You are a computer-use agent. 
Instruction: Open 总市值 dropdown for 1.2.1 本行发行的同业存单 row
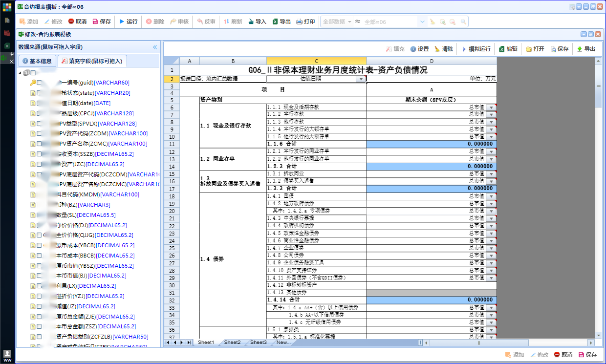(491, 151)
